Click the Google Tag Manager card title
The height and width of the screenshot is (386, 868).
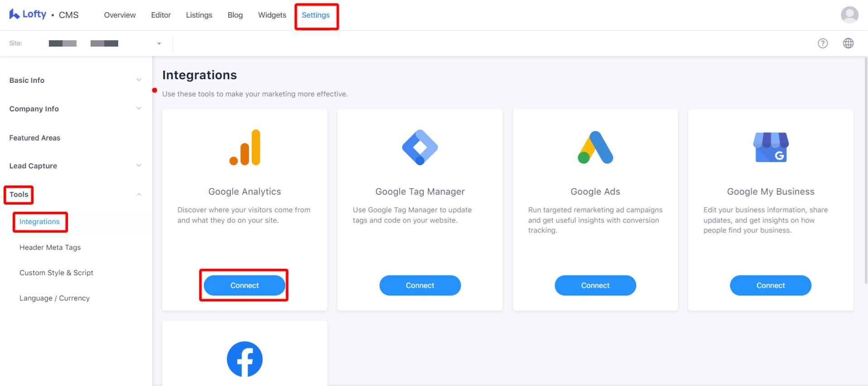420,191
